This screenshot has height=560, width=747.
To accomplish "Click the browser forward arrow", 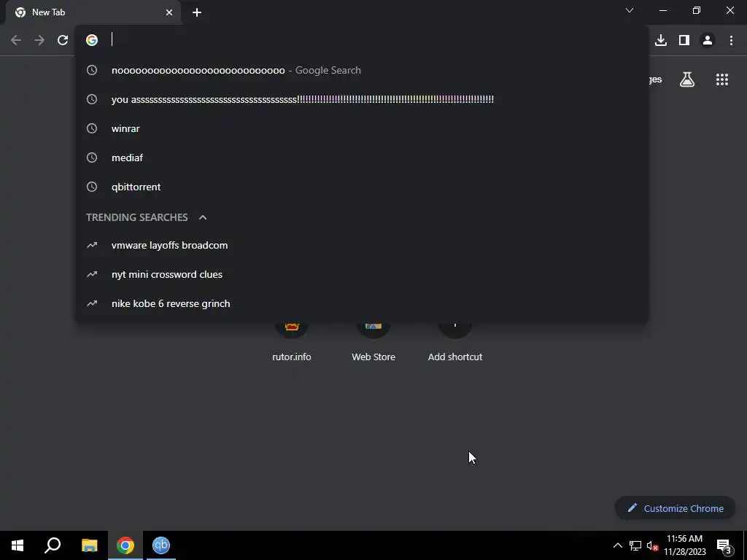I will [x=39, y=40].
